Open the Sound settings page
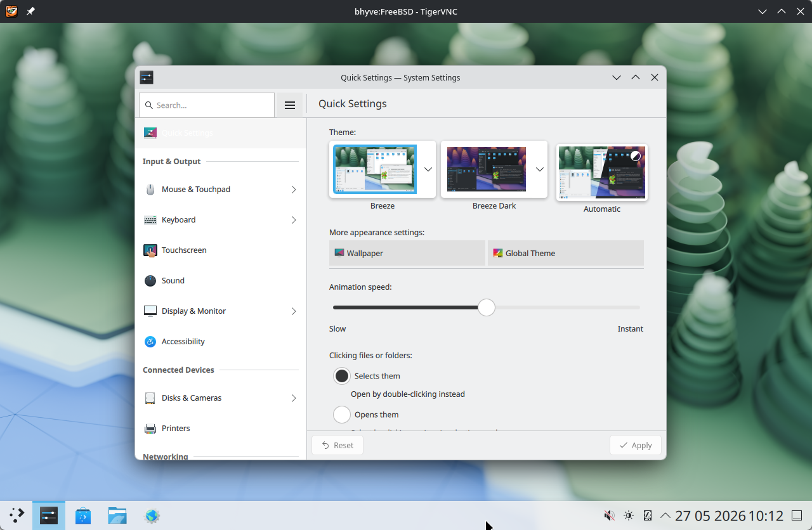This screenshot has height=530, width=812. (x=221, y=281)
